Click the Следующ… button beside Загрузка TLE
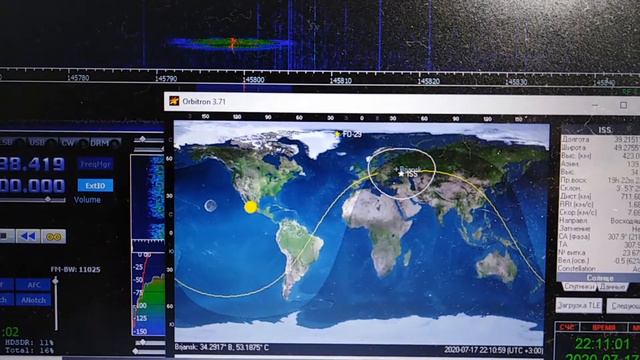Viewport: 640px width, 360px height. pos(623,306)
